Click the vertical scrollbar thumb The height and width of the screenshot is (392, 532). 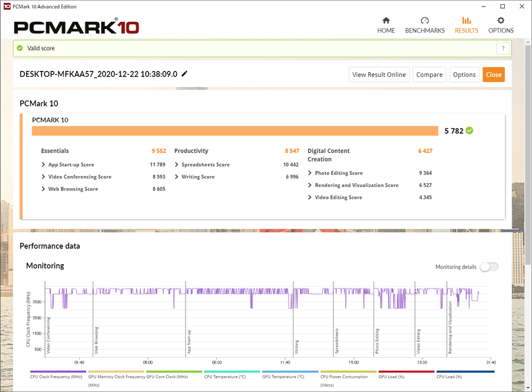[528, 154]
